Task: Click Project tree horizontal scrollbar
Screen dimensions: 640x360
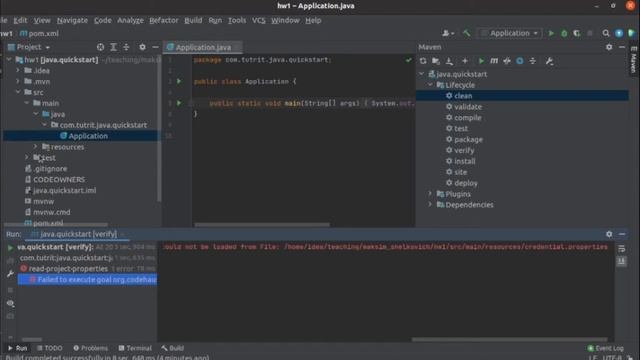Action: point(56,224)
